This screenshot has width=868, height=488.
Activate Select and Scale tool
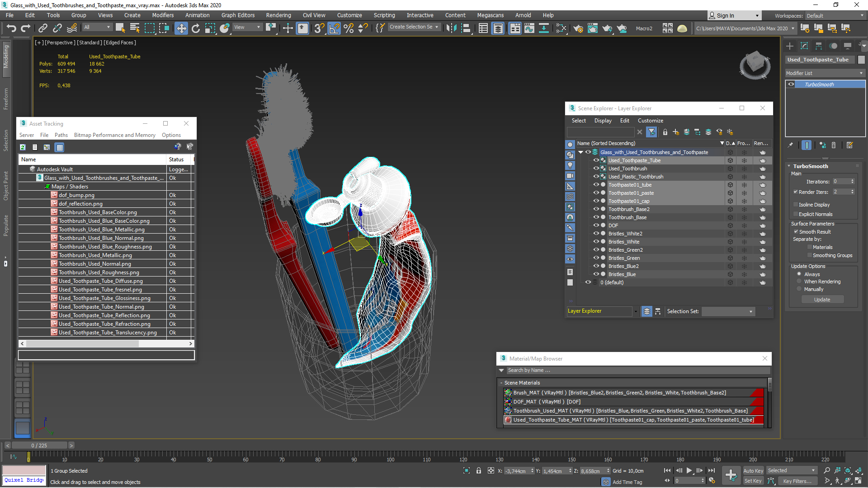tap(210, 28)
